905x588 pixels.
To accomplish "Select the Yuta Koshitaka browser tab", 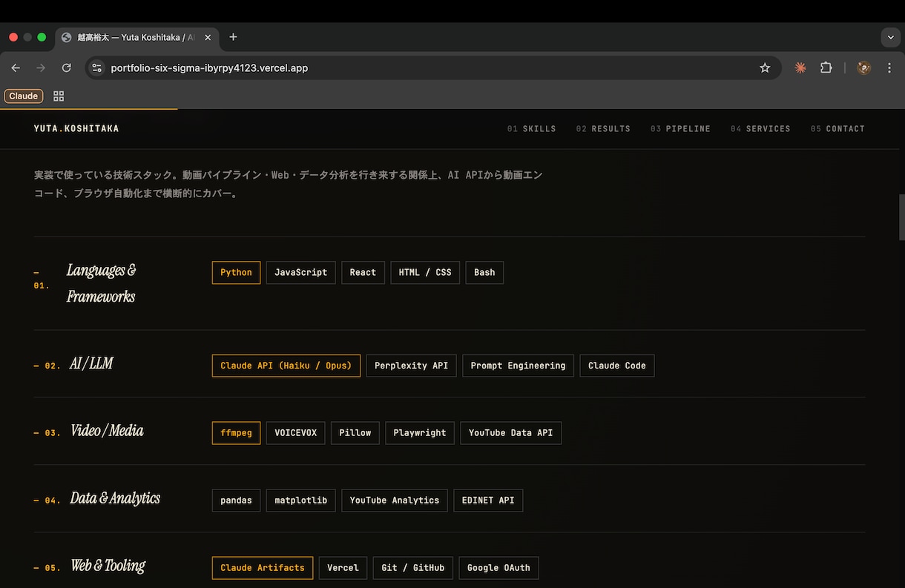I will coord(136,37).
